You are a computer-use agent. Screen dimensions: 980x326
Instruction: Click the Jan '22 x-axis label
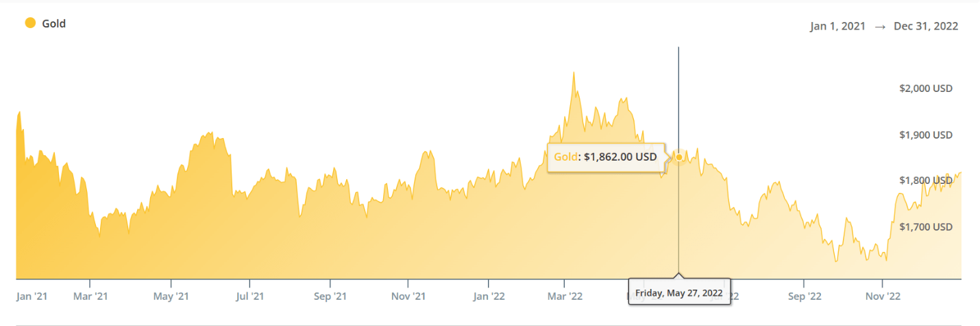(x=489, y=296)
